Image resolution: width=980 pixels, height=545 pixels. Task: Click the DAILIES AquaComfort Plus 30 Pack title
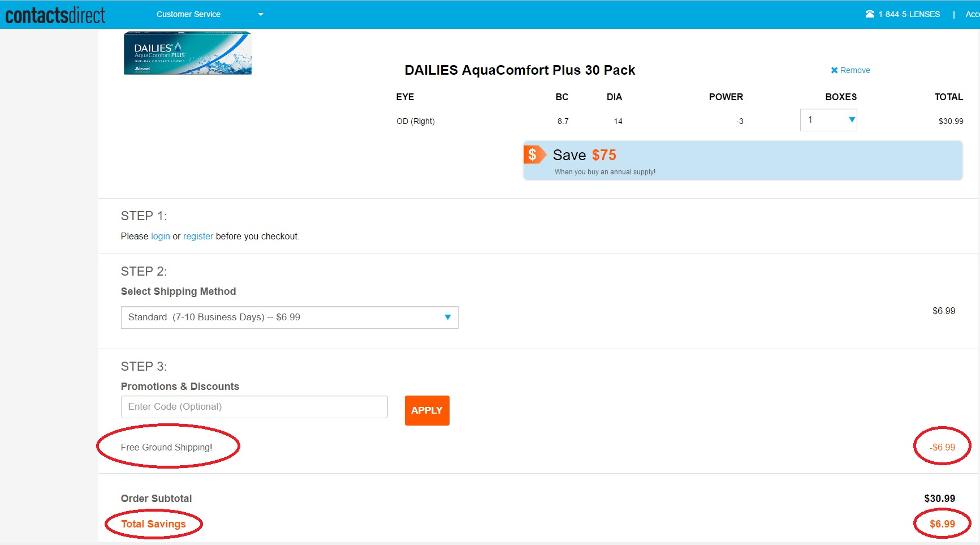click(520, 70)
